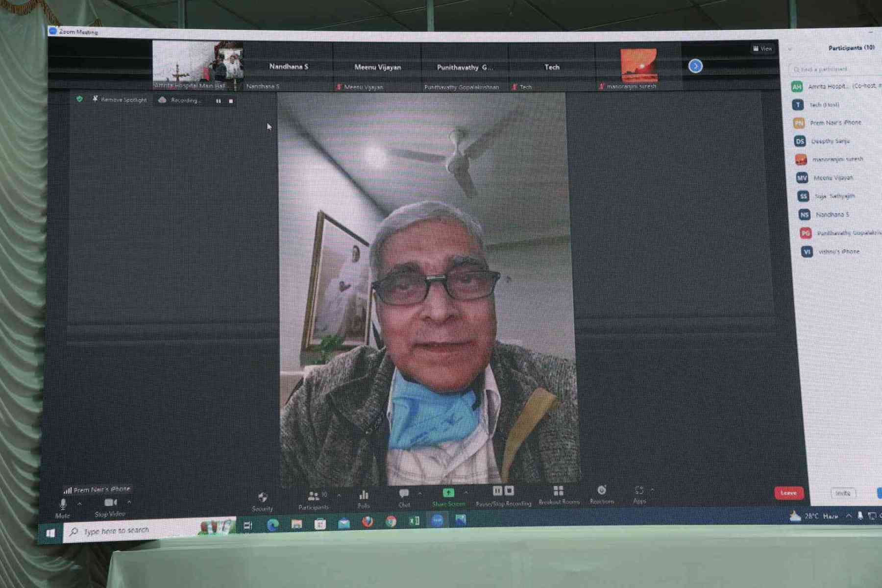Click the green Share Screen icon

tap(448, 492)
